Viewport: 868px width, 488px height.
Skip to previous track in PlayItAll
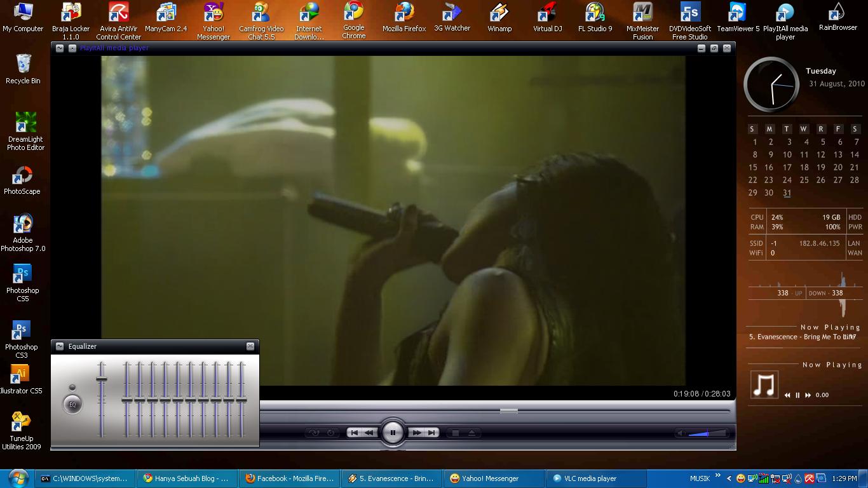355,433
